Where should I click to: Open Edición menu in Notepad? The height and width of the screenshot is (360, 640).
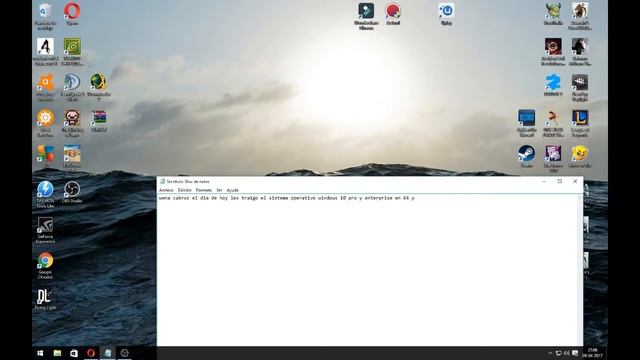pos(184,190)
